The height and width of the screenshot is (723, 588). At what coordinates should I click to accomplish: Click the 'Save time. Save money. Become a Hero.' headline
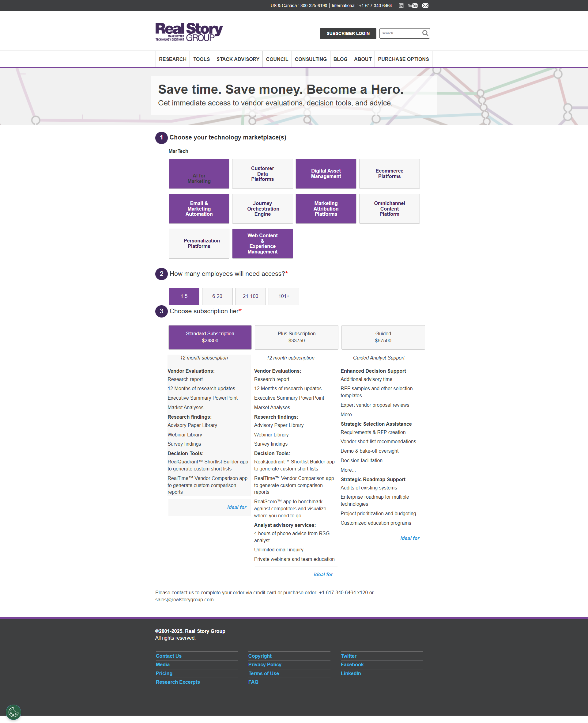[281, 89]
